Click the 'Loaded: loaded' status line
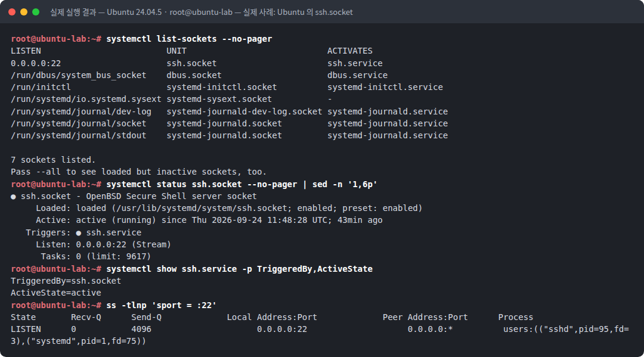644x357 pixels. [229, 208]
